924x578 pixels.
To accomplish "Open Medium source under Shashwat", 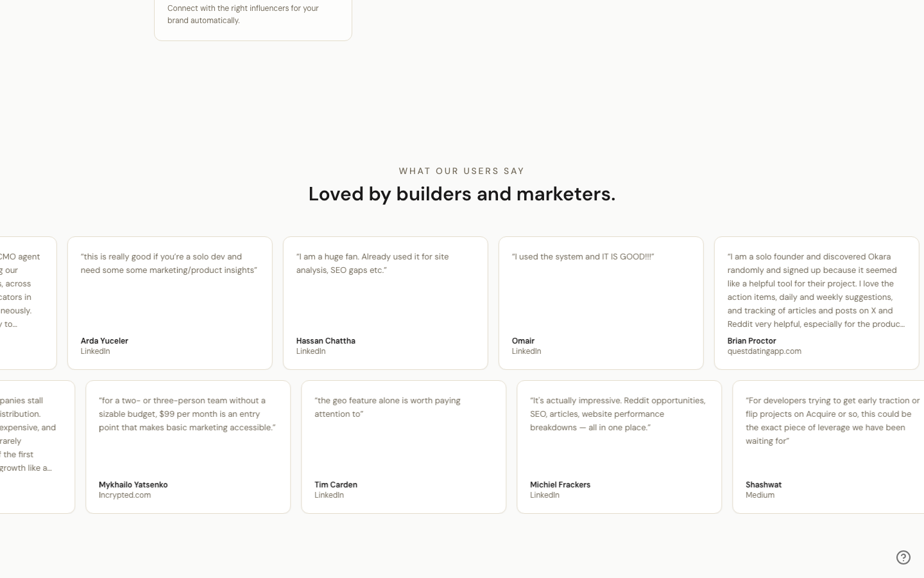I will pos(760,495).
